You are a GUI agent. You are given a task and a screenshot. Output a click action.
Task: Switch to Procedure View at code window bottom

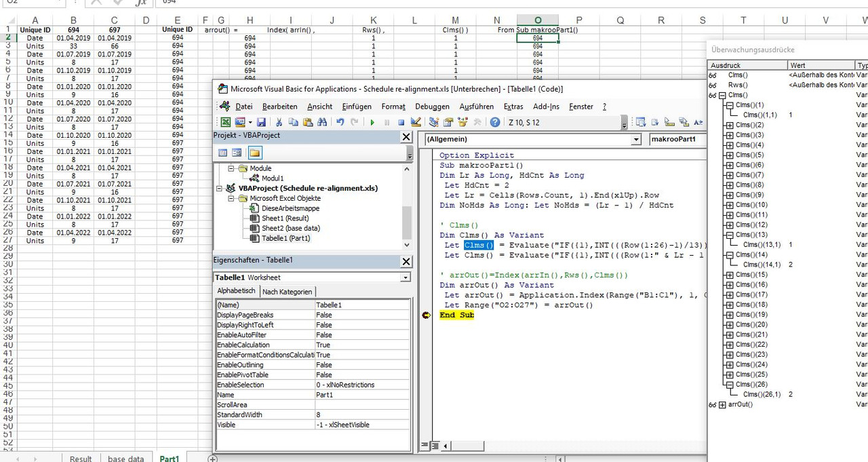click(x=425, y=446)
